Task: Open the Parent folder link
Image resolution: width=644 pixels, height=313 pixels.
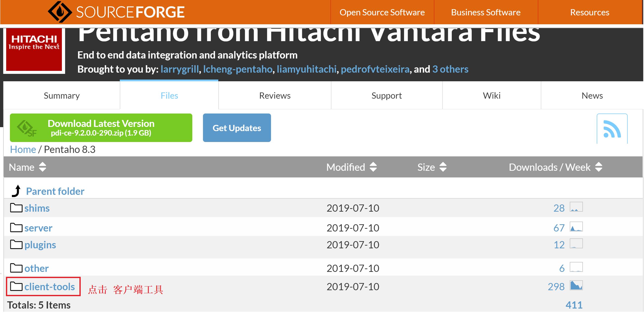Action: tap(55, 191)
